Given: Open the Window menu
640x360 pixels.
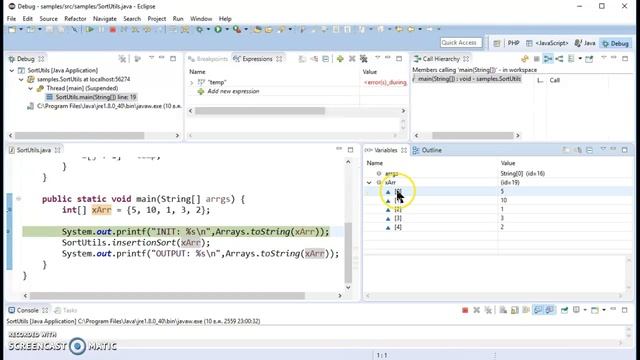Looking at the screenshot, I should pyautogui.click(x=201, y=19).
